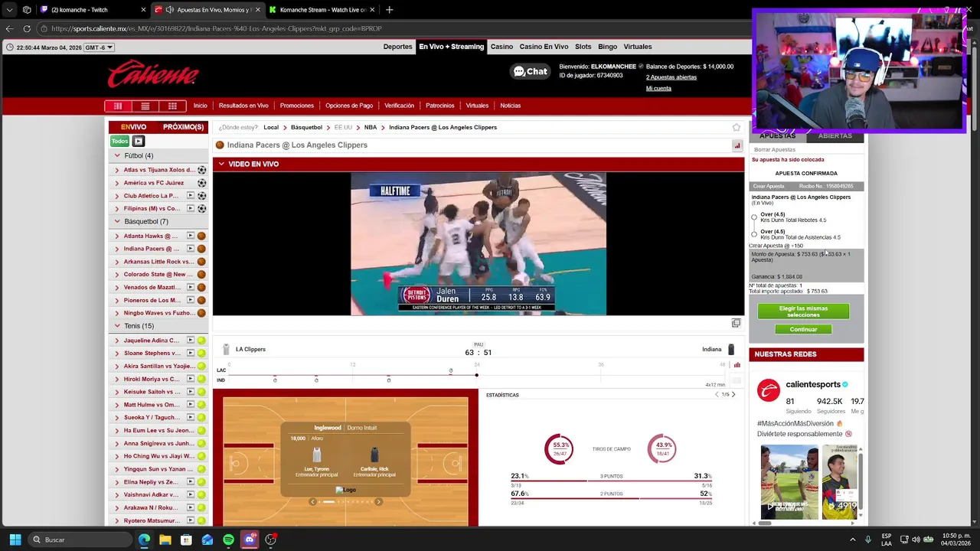The width and height of the screenshot is (980, 551).
Task: Go to the next court info slide
Action: click(378, 502)
